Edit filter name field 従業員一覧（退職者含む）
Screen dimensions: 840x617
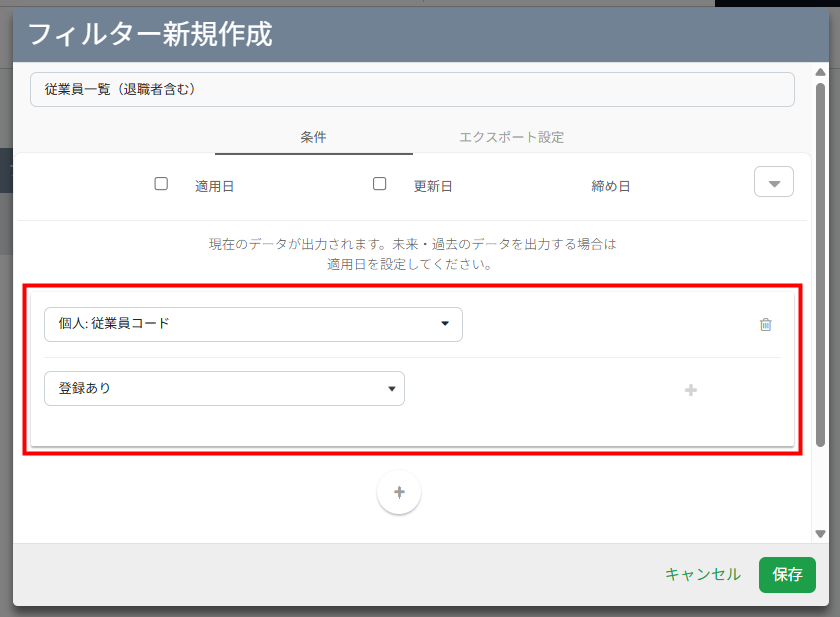tap(412, 89)
